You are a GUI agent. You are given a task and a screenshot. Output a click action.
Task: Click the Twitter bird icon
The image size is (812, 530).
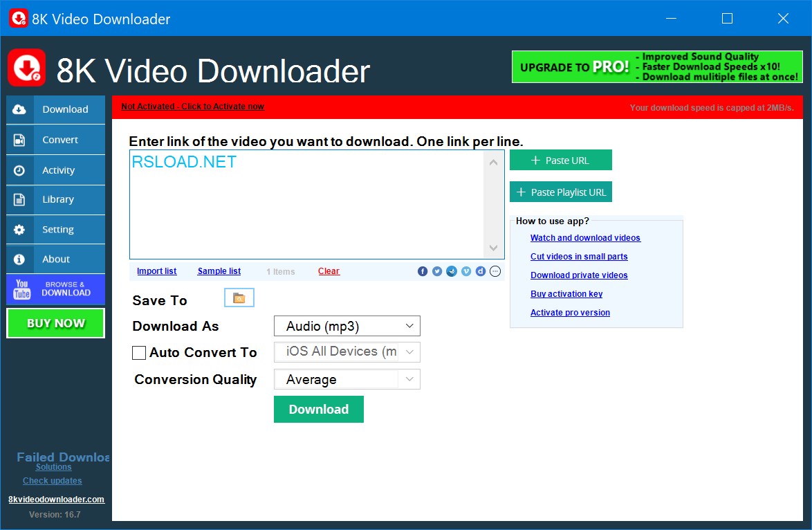click(x=437, y=271)
